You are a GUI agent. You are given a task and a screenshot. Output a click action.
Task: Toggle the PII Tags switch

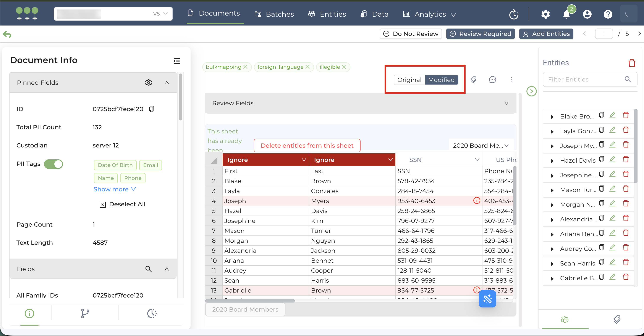click(x=53, y=164)
